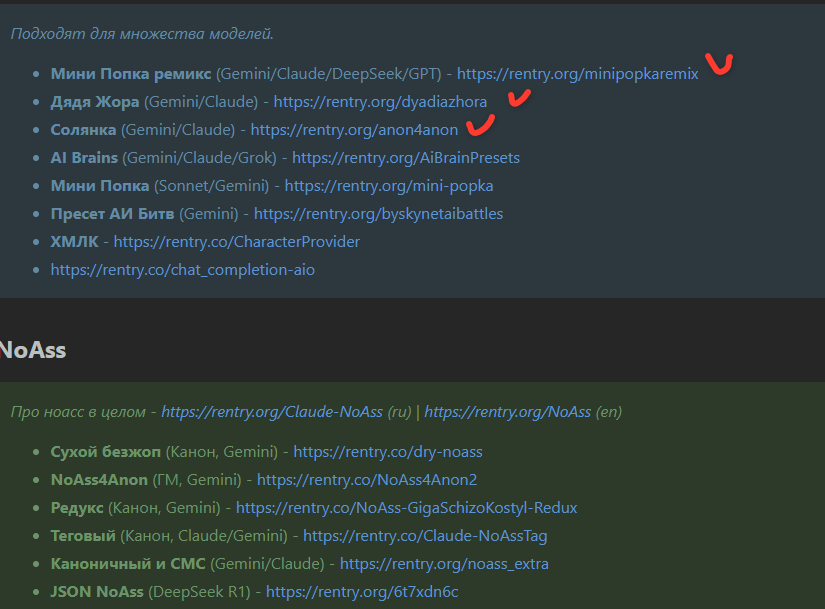
Task: Open the rentry.co/Claude-NoAssTag link
Action: 425,535
